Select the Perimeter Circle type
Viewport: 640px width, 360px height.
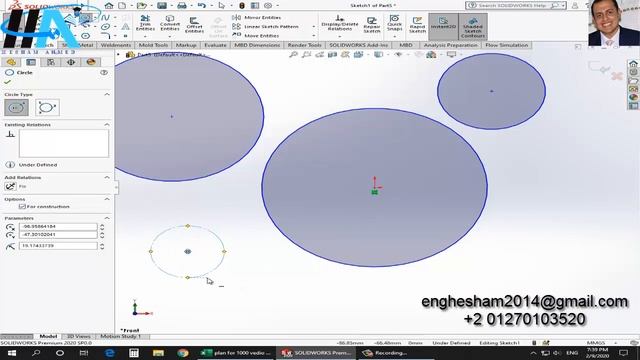click(47, 108)
